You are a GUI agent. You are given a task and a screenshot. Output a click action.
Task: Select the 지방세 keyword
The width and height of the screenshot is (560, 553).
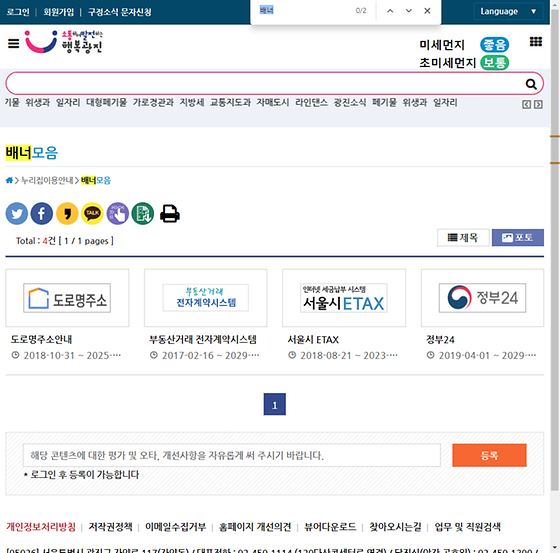(x=192, y=103)
